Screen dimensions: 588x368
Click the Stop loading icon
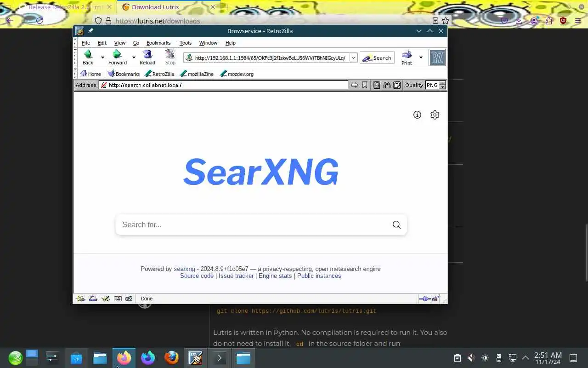[x=170, y=55]
